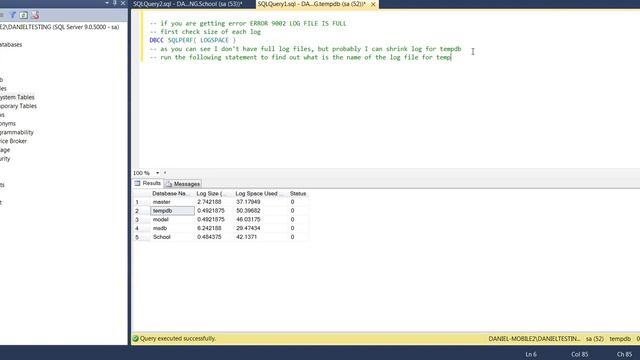The height and width of the screenshot is (360, 640).
Task: Select the master database cell
Action: [172, 202]
